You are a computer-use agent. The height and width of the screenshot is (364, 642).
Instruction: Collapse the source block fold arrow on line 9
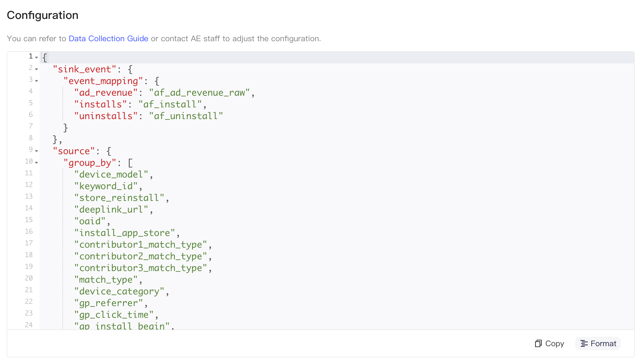(x=36, y=151)
